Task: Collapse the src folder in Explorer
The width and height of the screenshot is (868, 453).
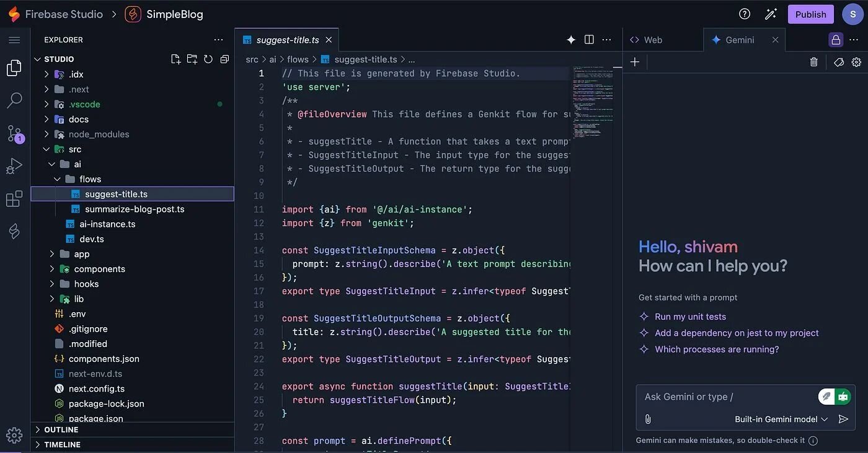Action: click(x=46, y=149)
